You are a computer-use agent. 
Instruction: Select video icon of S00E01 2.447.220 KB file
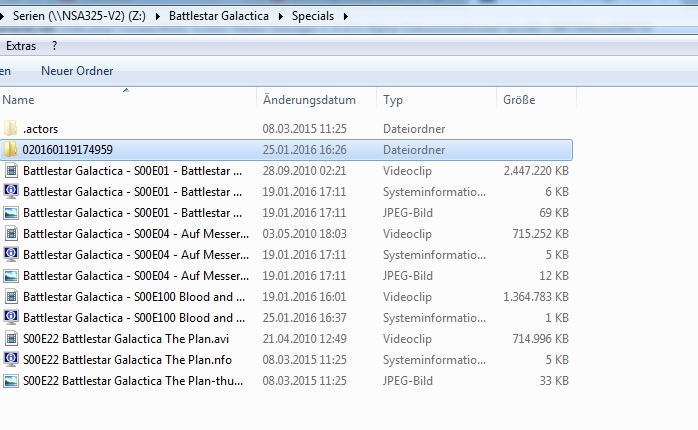pyautogui.click(x=11, y=170)
